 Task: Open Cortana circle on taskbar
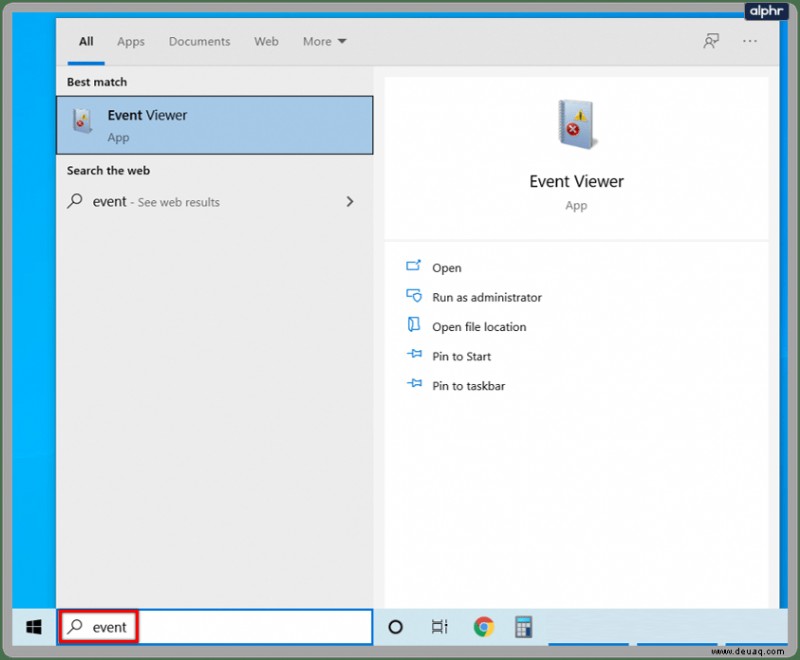395,627
